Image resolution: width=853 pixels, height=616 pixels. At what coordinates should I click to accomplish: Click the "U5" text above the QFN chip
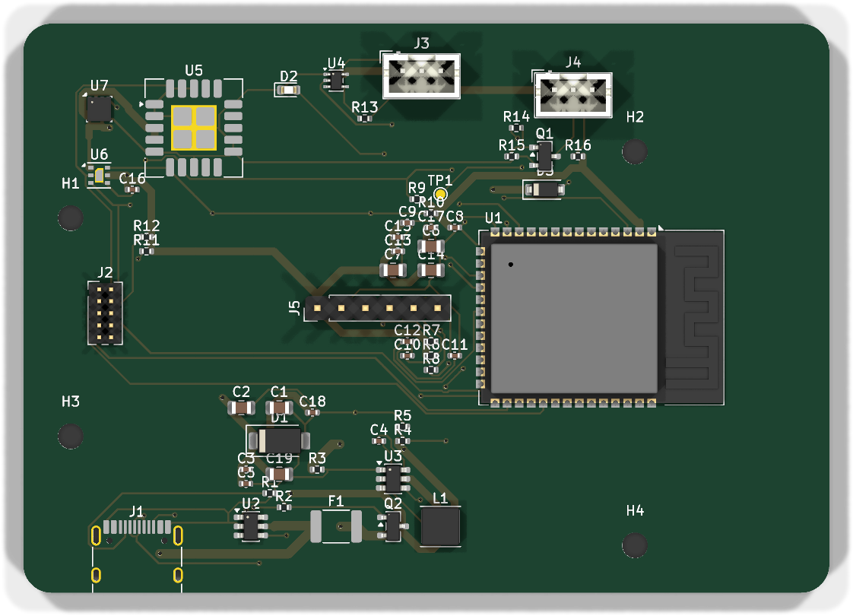pos(194,70)
